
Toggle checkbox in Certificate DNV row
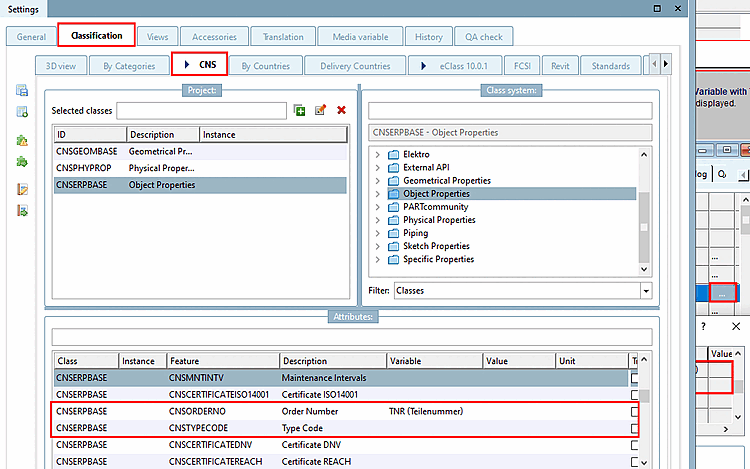click(635, 445)
